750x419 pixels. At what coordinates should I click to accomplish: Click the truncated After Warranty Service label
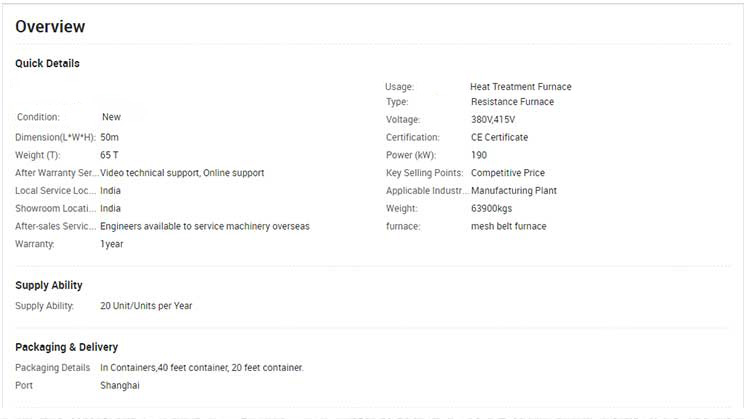point(56,173)
